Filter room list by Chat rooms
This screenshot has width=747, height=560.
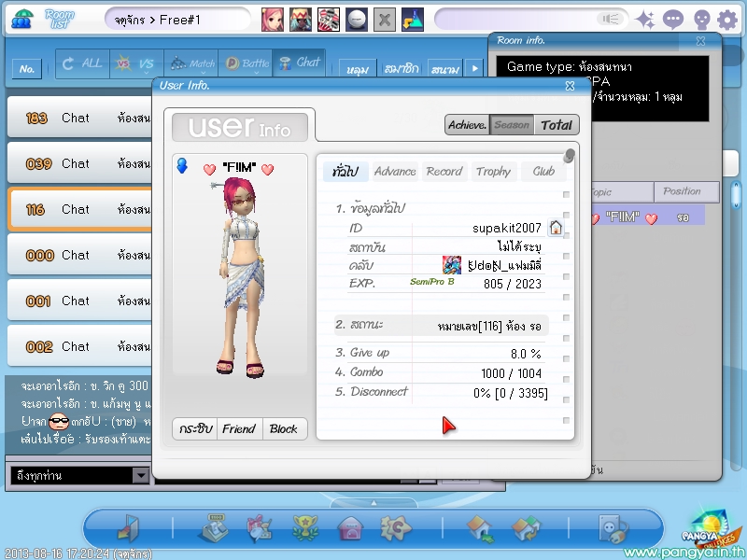299,63
